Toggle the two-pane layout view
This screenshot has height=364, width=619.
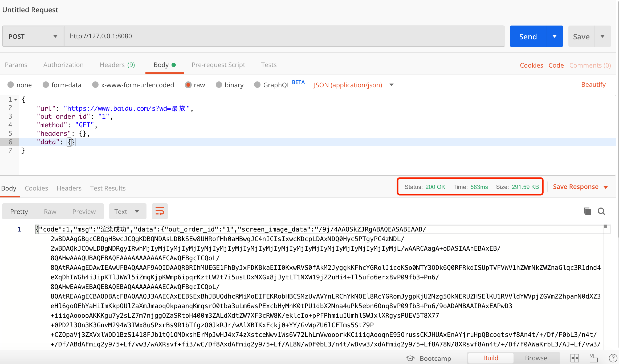[575, 358]
